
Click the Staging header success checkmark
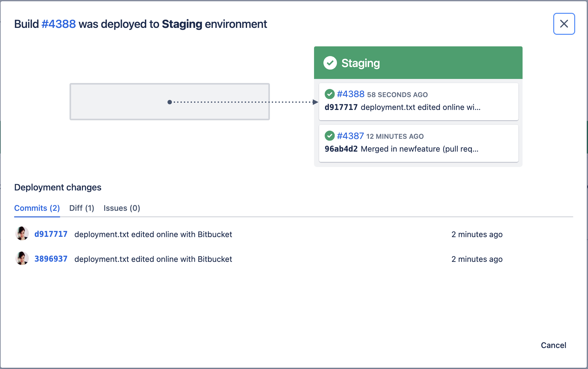pyautogui.click(x=330, y=63)
